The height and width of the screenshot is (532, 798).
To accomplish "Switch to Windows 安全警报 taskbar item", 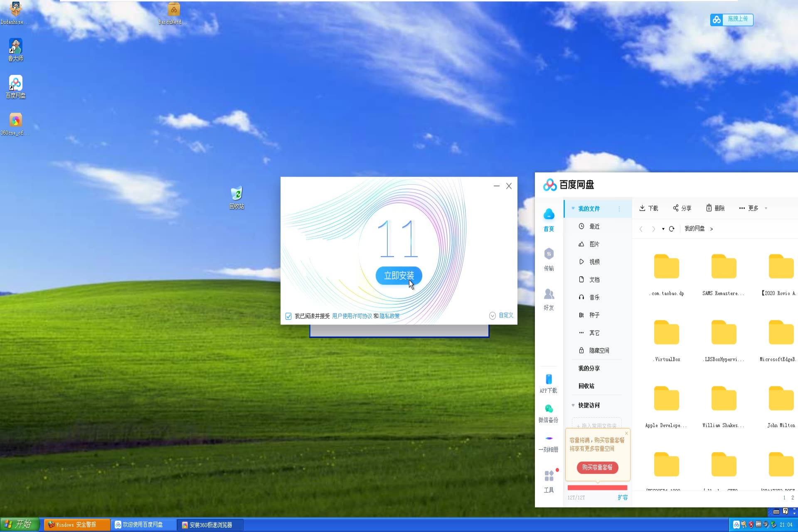I will coord(77,525).
